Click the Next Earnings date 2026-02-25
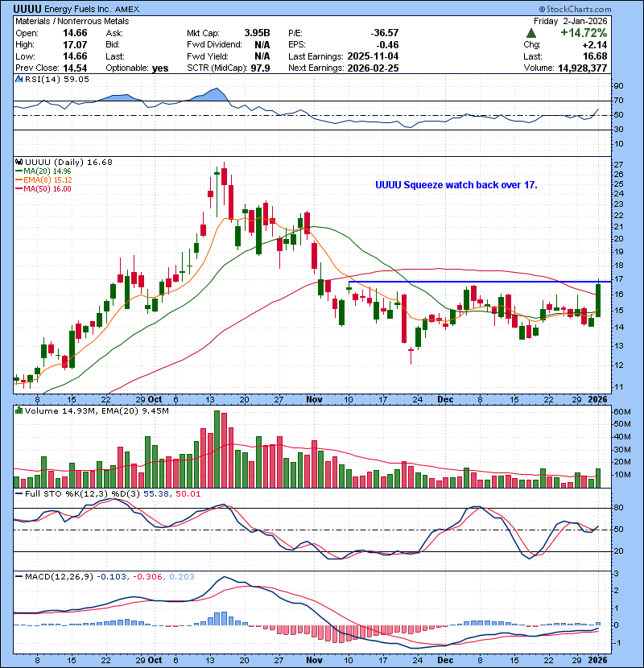 pos(373,68)
